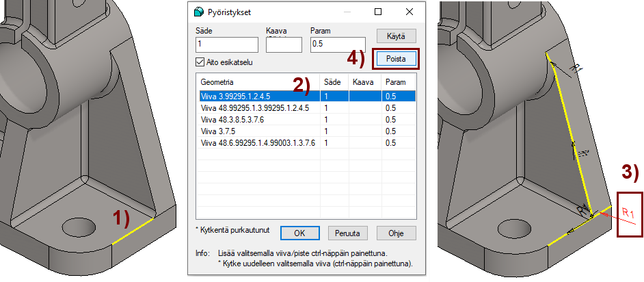644x282 pixels.
Task: Click the red R1 radius label
Action: 628,214
